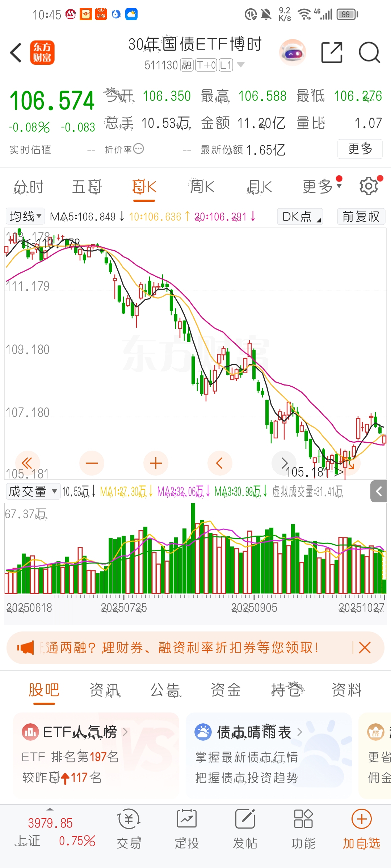Image resolution: width=391 pixels, height=868 pixels.
Task: Open the 东方财富 logo icon
Action: [x=42, y=52]
